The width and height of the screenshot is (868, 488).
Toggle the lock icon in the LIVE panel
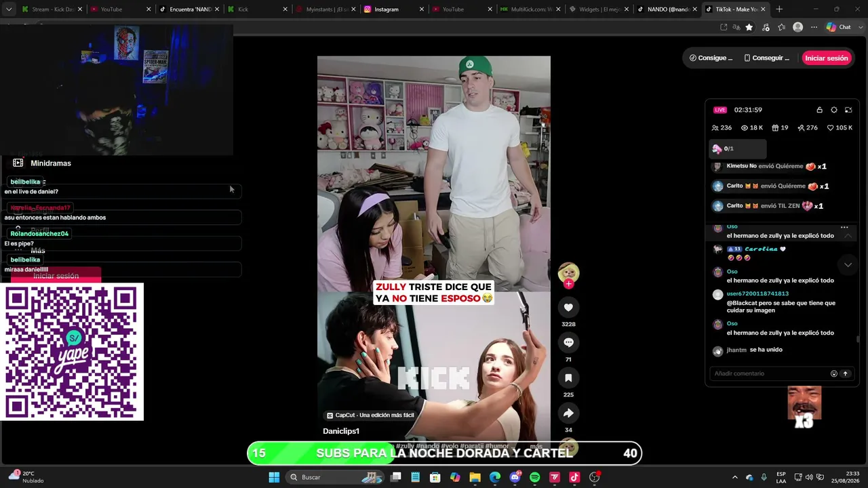tap(819, 110)
